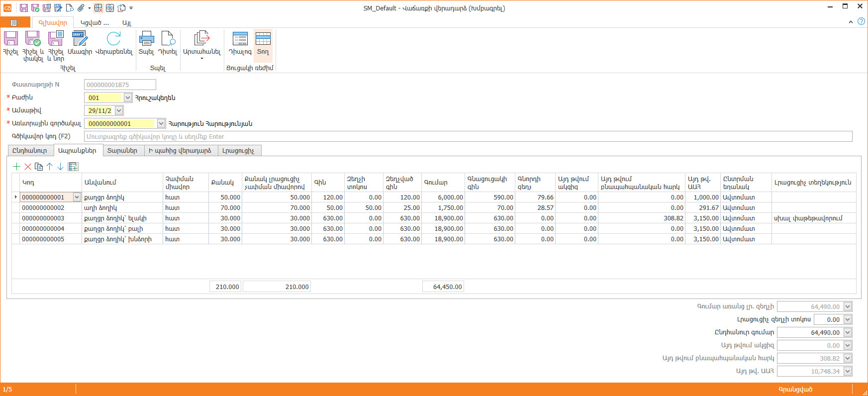The image size is (868, 396).
Task: Click the Անվանում column header
Action: click(x=122, y=183)
